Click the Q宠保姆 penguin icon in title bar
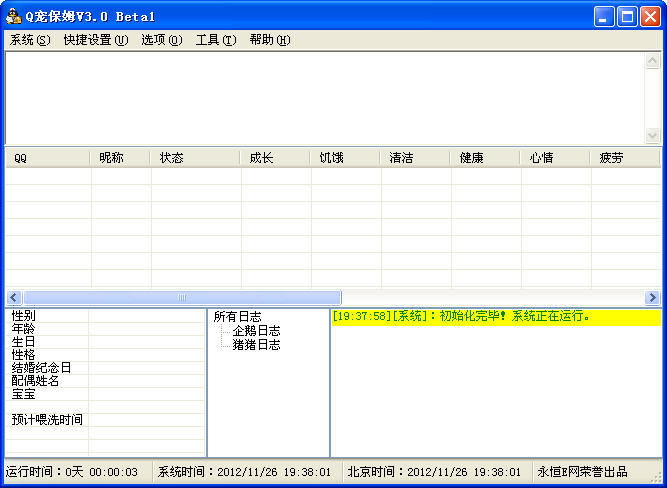The width and height of the screenshot is (667, 488). [14, 17]
